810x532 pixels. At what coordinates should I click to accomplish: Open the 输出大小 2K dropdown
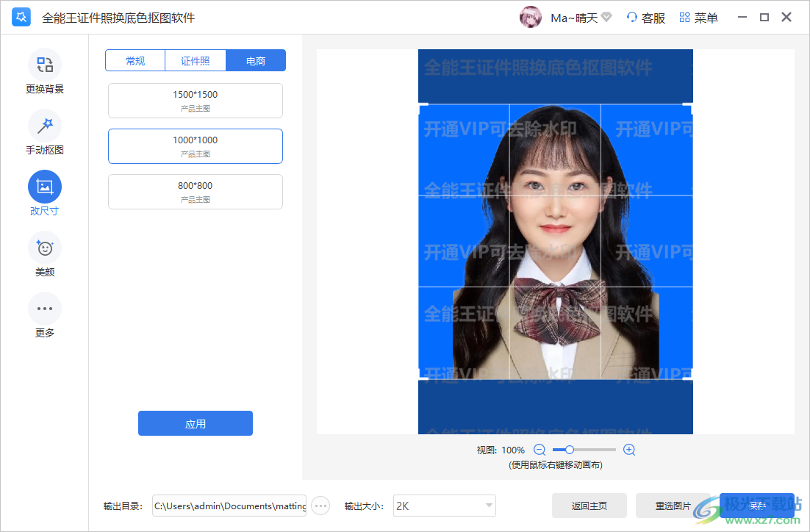pos(445,506)
